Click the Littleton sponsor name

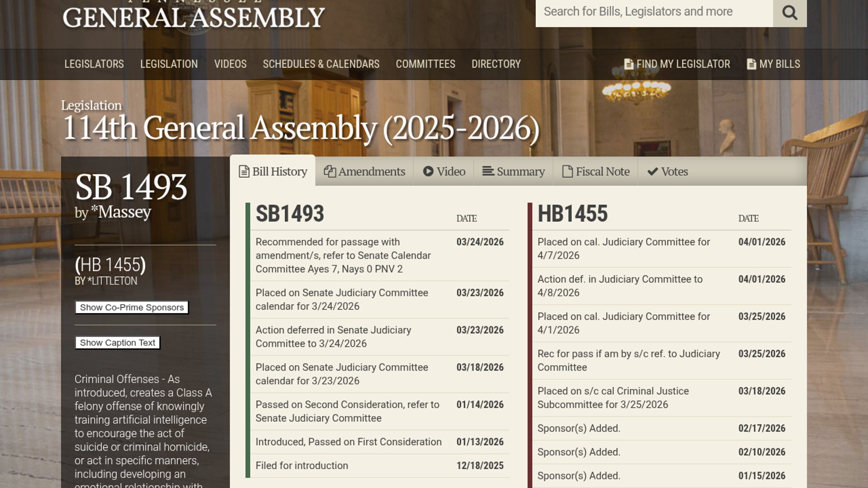coord(114,281)
